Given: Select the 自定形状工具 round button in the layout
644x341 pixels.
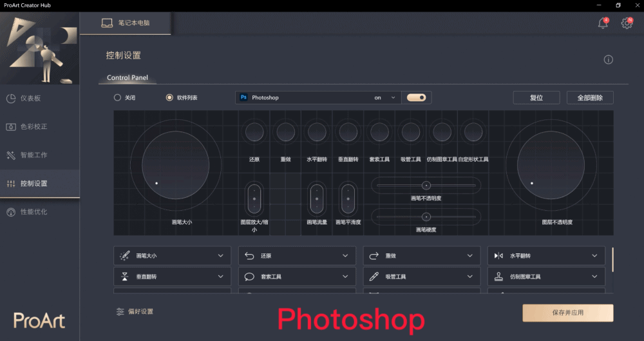Looking at the screenshot, I should 473,132.
